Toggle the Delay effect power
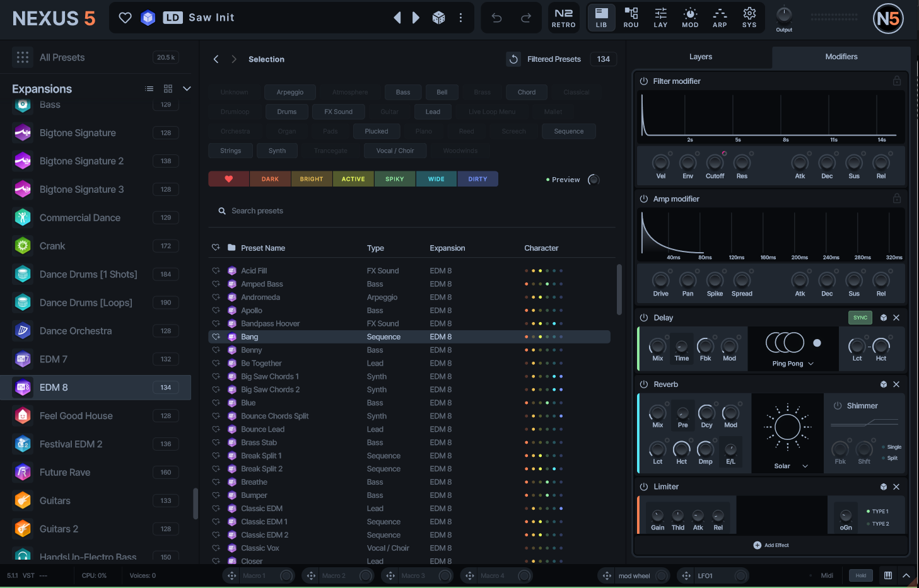This screenshot has width=919, height=588. (644, 318)
